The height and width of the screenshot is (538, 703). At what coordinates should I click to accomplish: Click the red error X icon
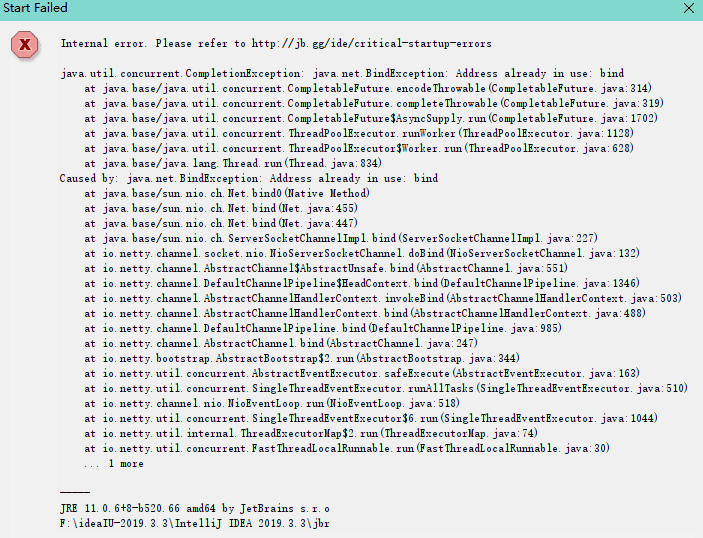click(24, 45)
